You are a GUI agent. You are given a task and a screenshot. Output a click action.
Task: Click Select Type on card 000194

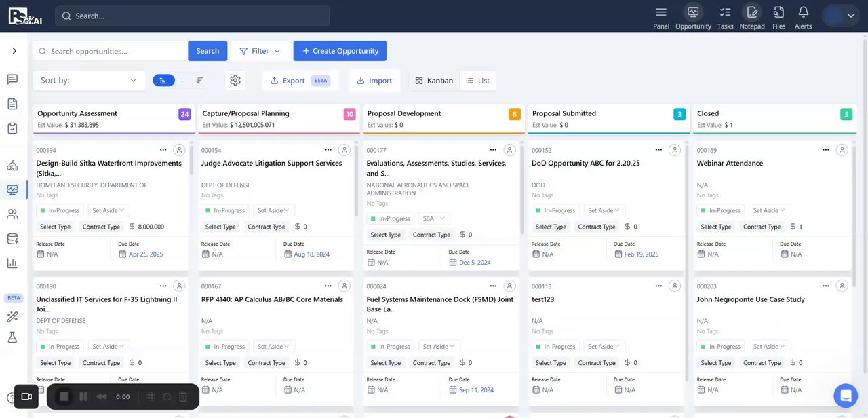pos(56,227)
